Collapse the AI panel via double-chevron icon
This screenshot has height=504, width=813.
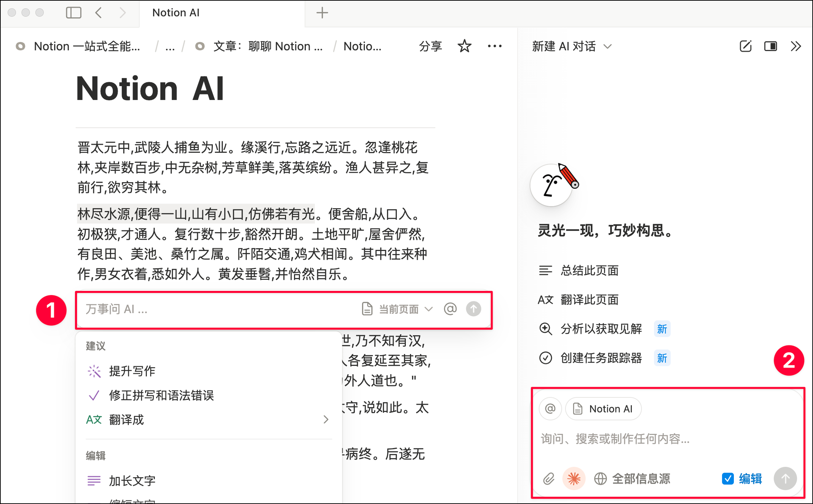[795, 46]
